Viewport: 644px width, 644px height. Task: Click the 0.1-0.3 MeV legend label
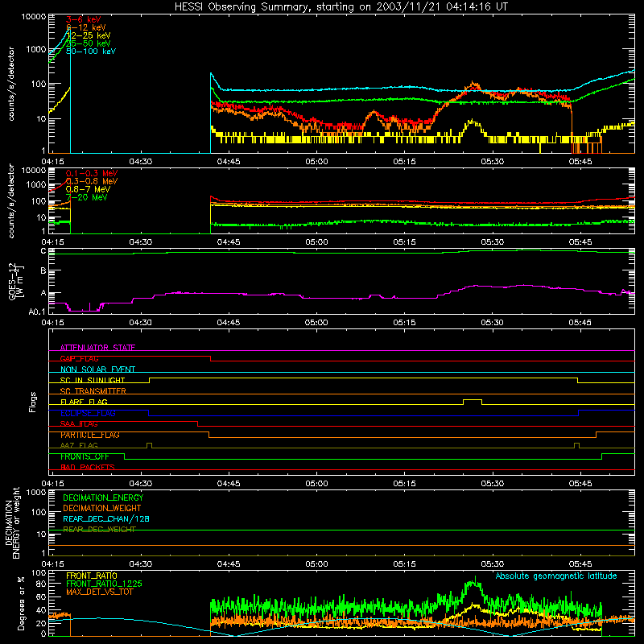92,173
